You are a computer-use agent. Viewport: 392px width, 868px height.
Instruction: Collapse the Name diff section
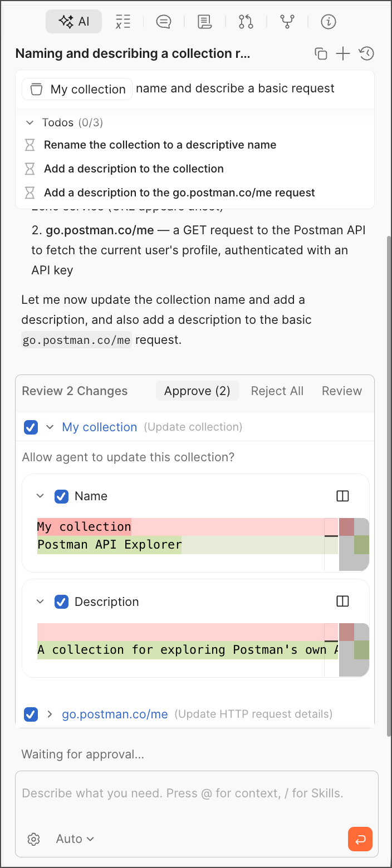(40, 496)
